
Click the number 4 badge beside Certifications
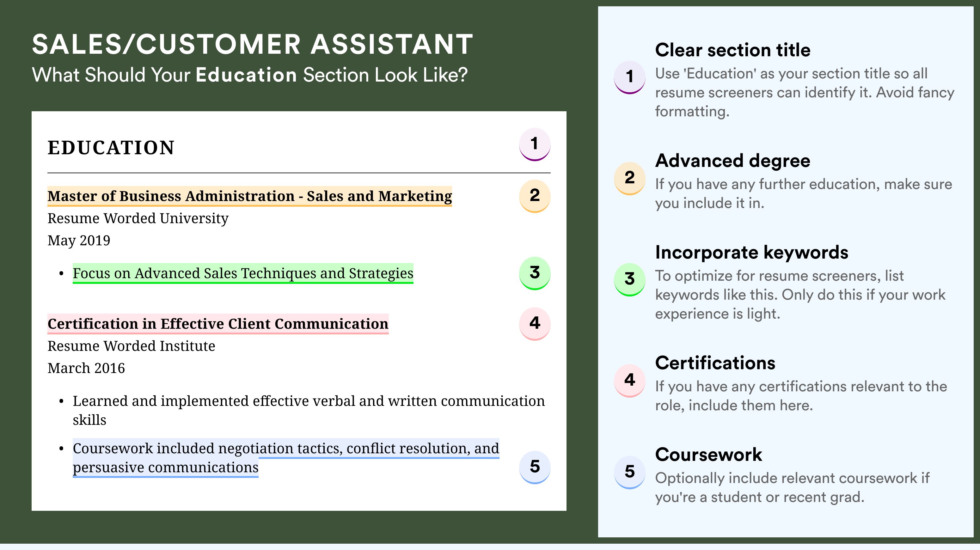[630, 380]
